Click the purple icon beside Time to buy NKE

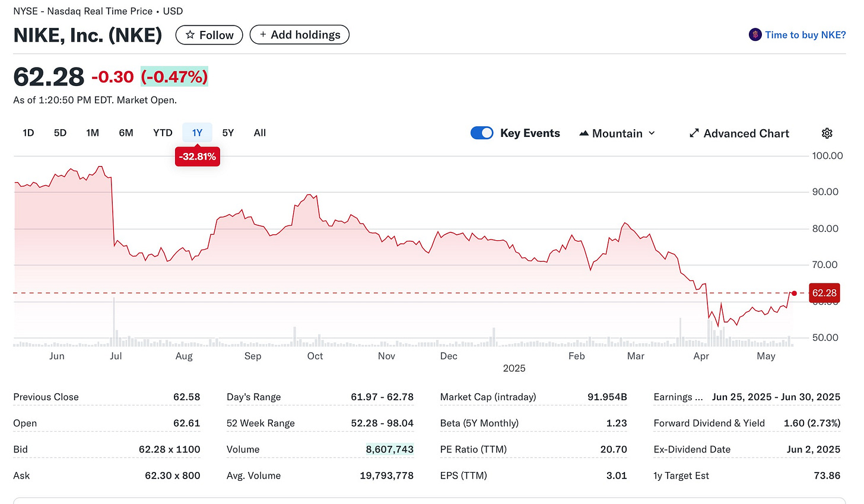click(755, 35)
